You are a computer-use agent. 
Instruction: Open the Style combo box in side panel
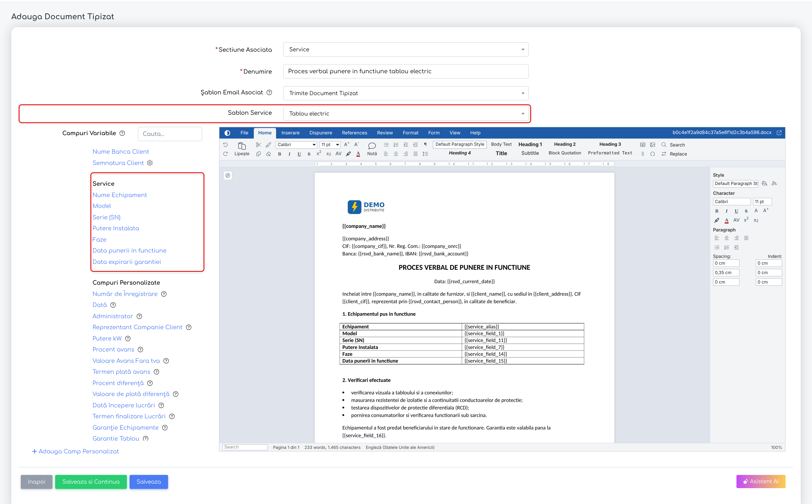click(x=736, y=184)
